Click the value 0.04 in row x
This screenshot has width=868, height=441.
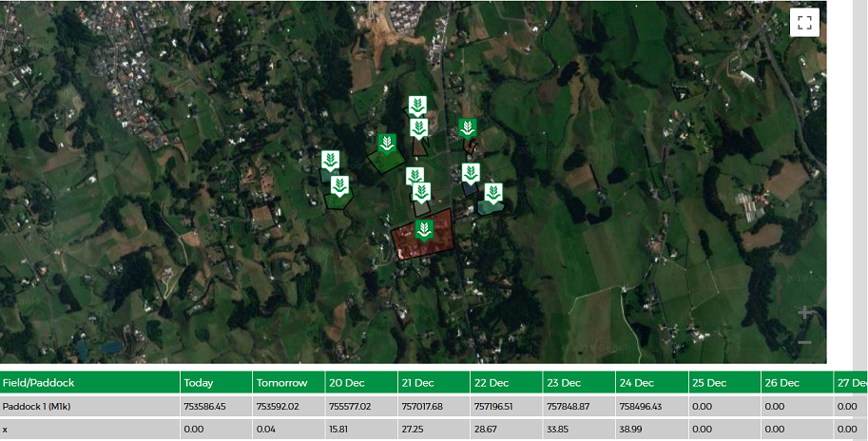coord(266,430)
